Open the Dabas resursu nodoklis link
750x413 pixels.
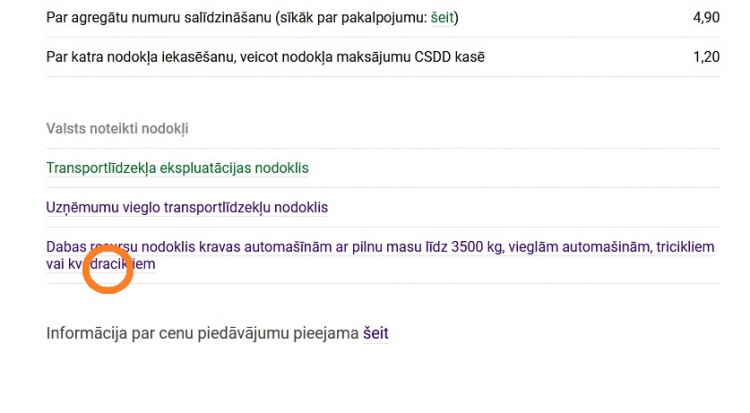click(x=380, y=255)
